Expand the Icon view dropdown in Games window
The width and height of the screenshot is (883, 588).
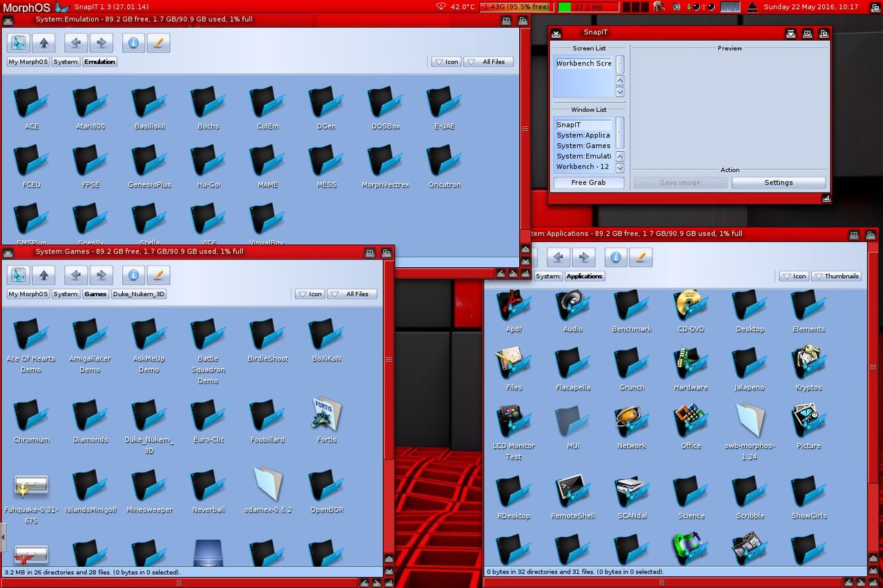coord(310,294)
